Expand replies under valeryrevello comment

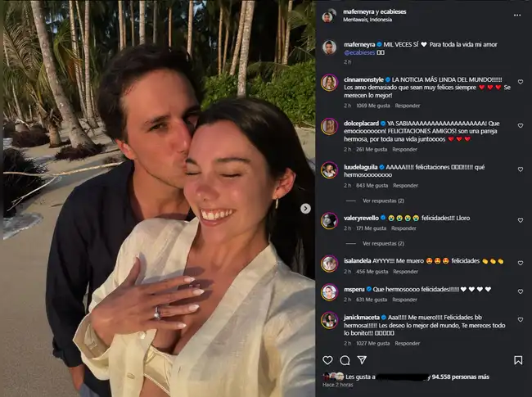pyautogui.click(x=383, y=244)
